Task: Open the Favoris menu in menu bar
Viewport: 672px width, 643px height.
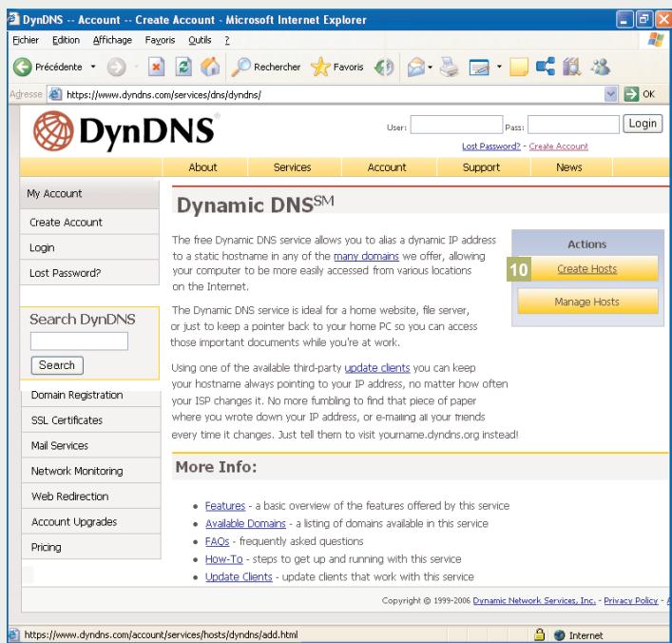Action: click(160, 40)
